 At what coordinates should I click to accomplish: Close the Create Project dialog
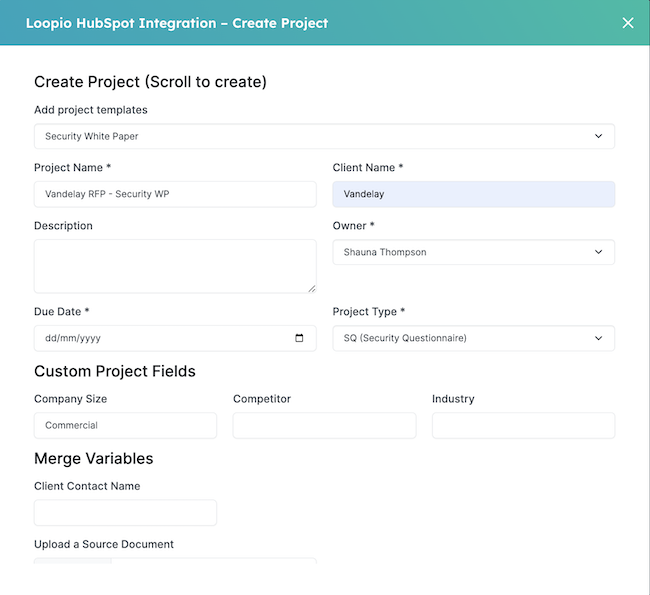point(628,23)
